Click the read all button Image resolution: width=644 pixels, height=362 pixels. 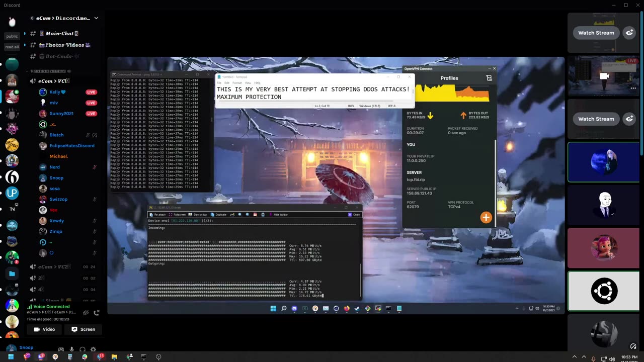(x=12, y=47)
